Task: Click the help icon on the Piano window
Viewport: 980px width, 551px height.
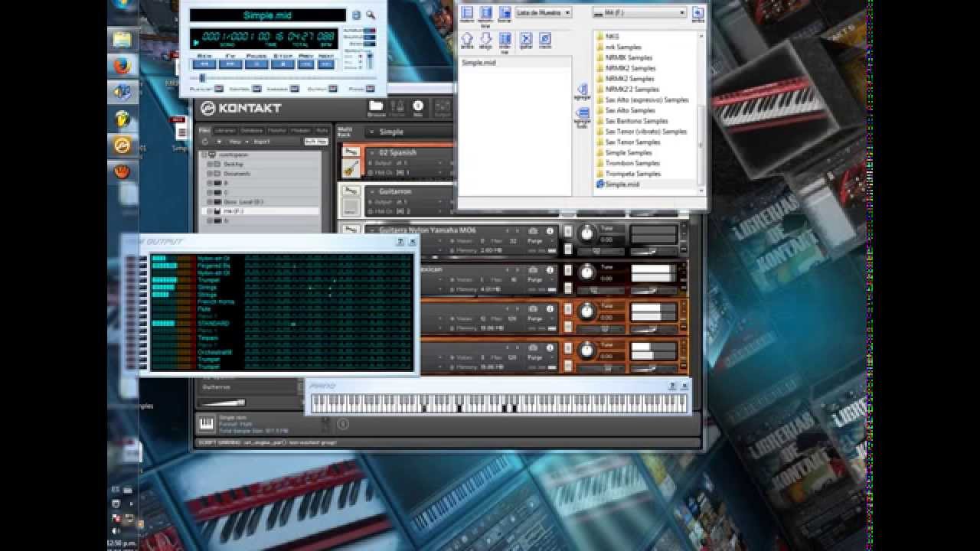Action: click(x=671, y=386)
